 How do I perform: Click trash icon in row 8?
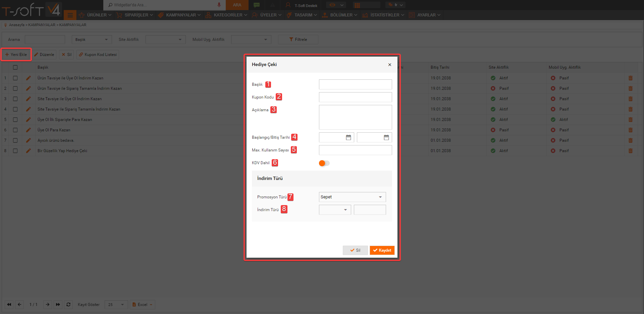click(x=631, y=151)
